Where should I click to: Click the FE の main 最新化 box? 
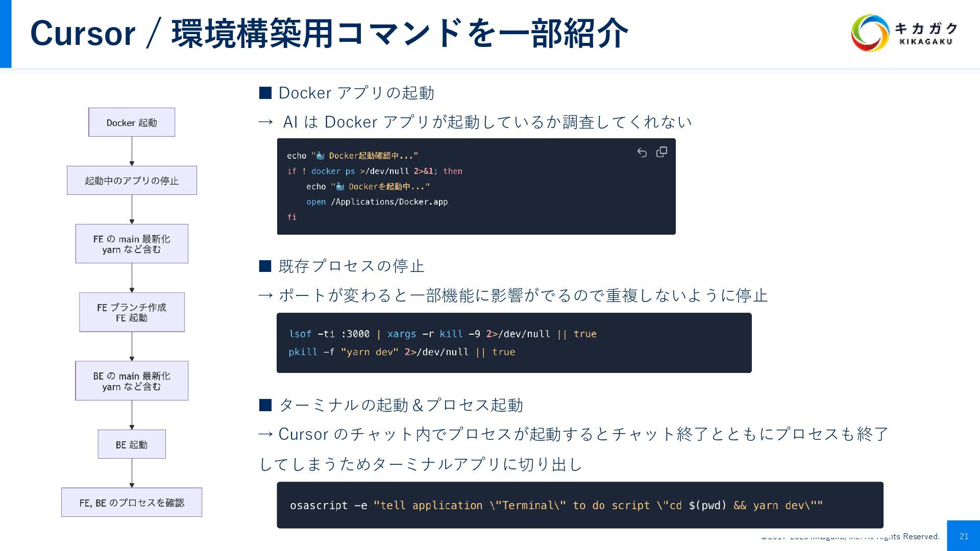click(132, 244)
